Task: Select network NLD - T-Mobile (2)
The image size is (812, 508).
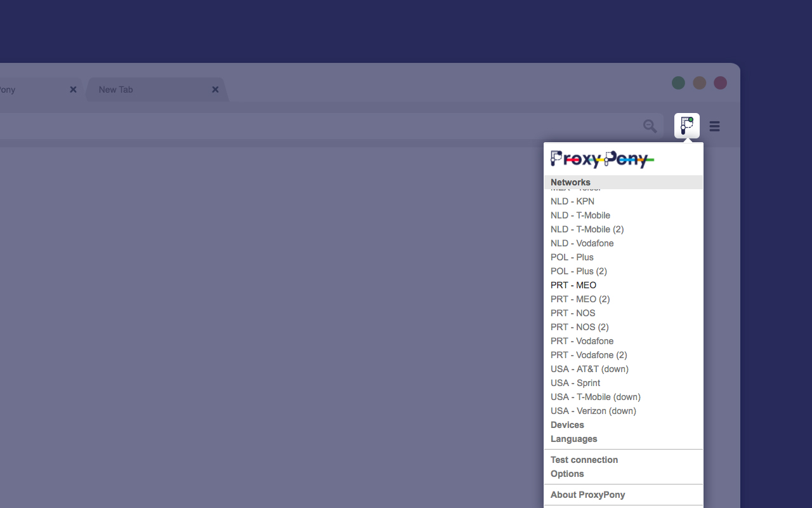Action: (x=624, y=229)
